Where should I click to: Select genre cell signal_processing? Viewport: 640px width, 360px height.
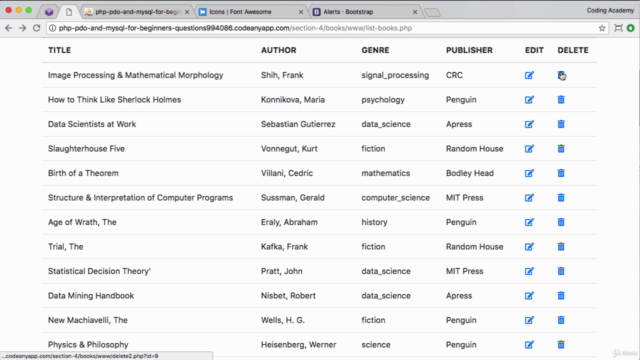coord(395,76)
